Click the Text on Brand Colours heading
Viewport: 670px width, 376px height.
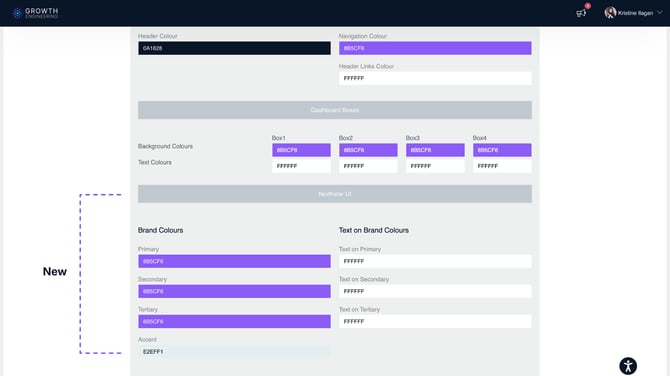pos(373,230)
